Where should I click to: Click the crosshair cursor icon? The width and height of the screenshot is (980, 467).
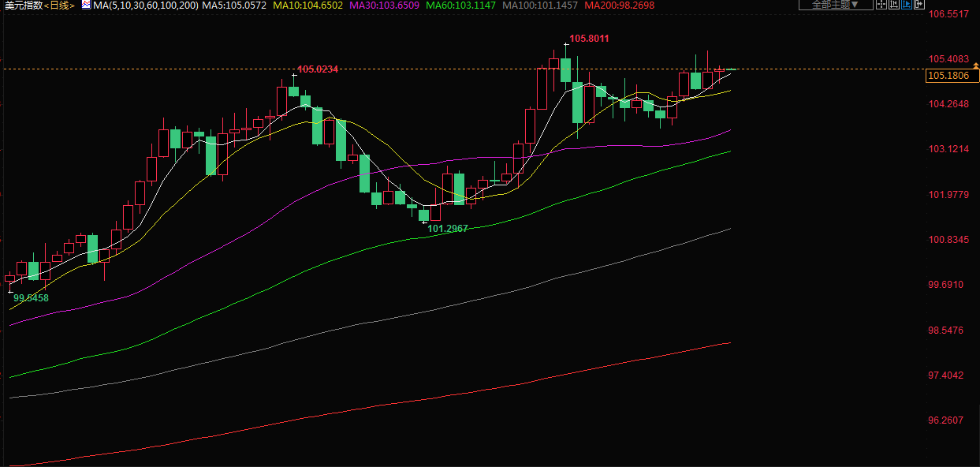tap(881, 4)
